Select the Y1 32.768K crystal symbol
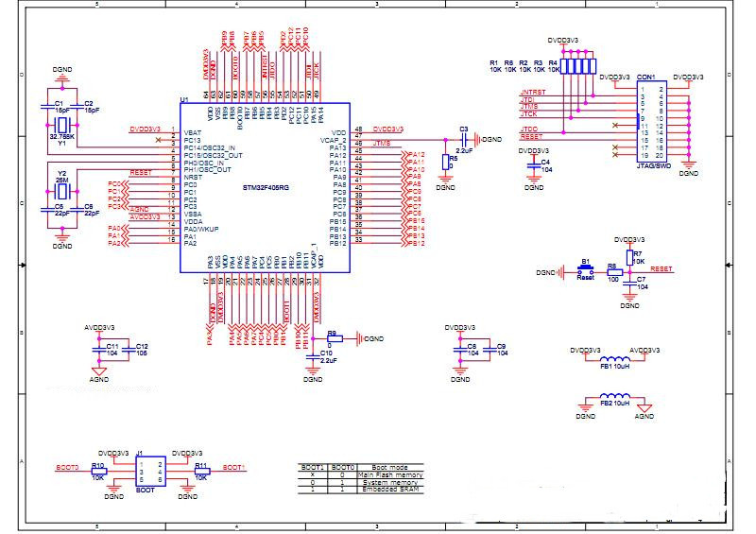Screen dimensions: 756x534 click(x=62, y=126)
